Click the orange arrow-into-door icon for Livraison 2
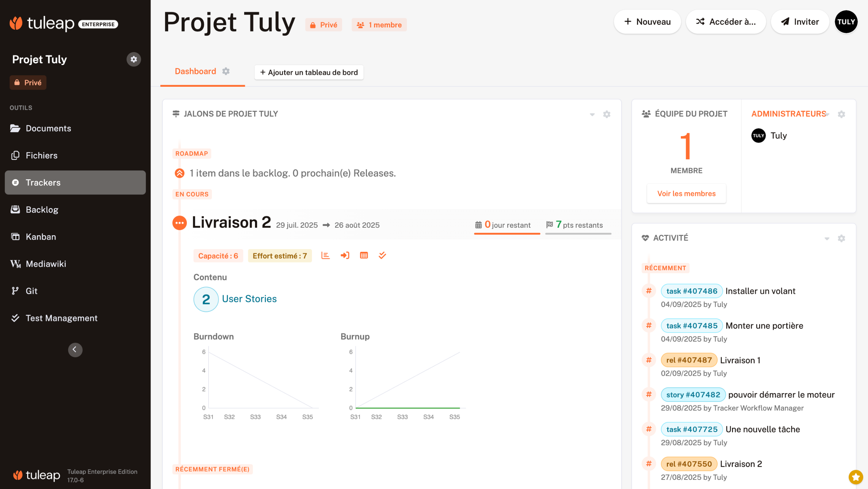This screenshot has width=868, height=489. tap(345, 256)
